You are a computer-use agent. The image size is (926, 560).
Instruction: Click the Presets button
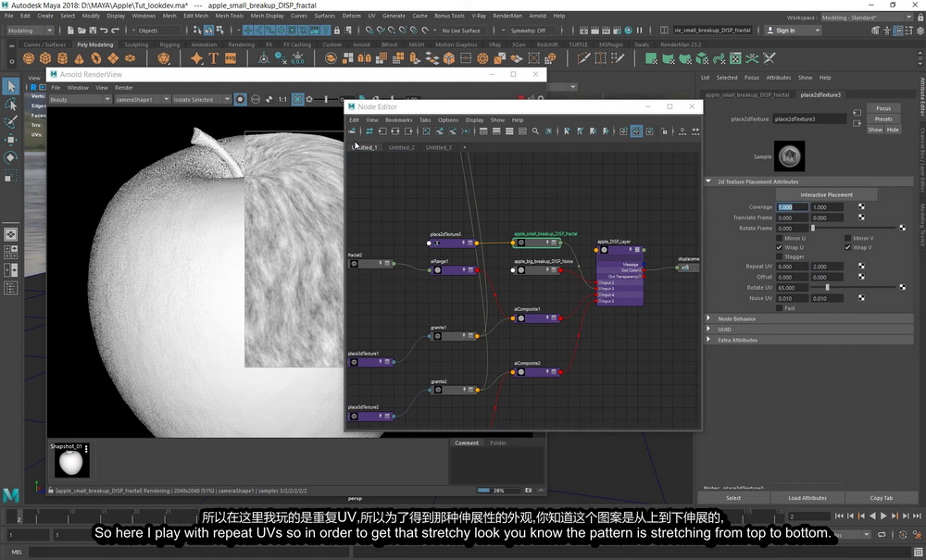click(883, 119)
